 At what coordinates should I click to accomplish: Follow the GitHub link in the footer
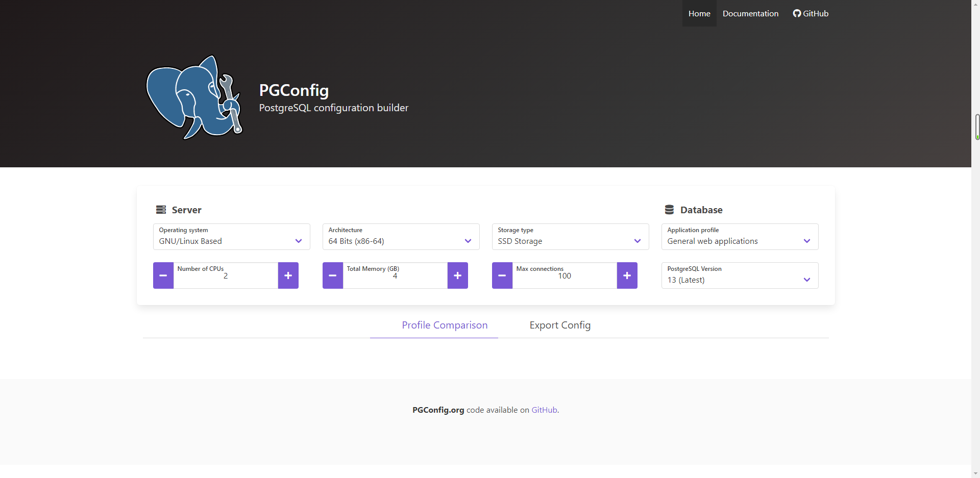(x=544, y=410)
